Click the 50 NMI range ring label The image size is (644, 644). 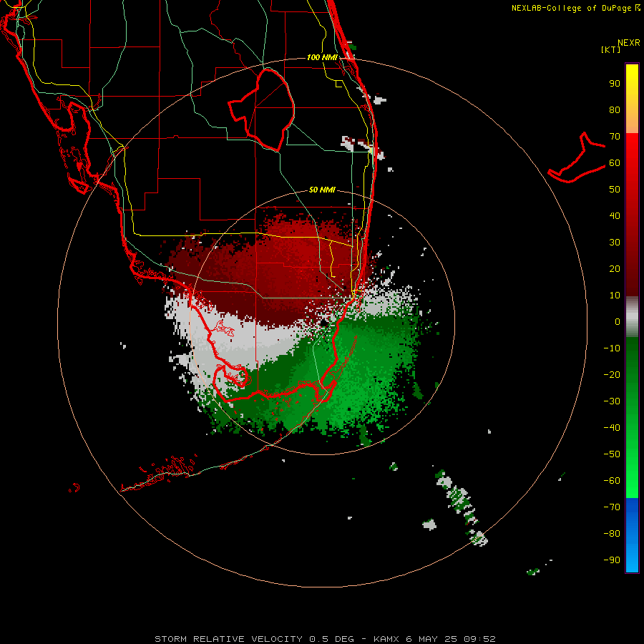coord(322,190)
